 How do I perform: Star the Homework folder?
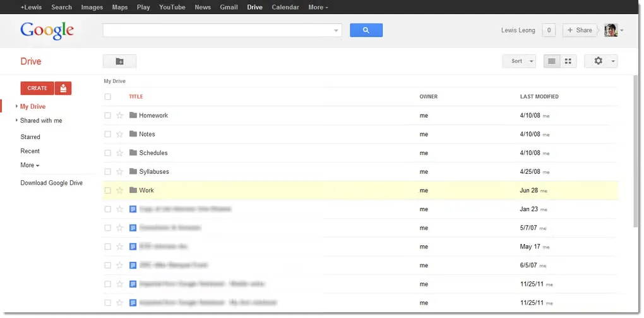119,115
